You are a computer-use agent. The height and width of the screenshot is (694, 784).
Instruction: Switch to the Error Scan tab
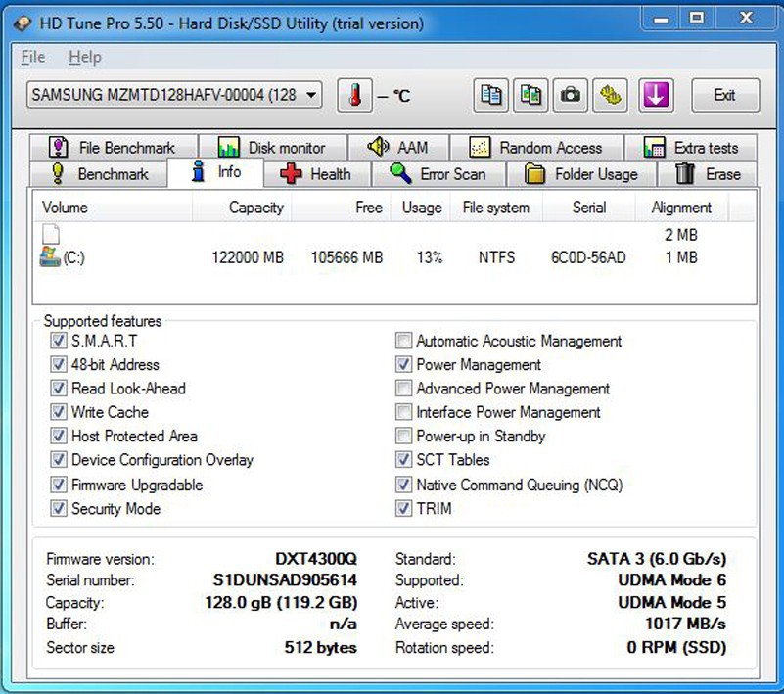tap(438, 174)
